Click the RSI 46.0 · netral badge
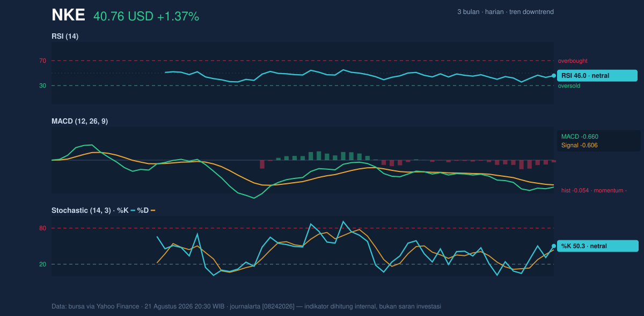 (x=597, y=76)
